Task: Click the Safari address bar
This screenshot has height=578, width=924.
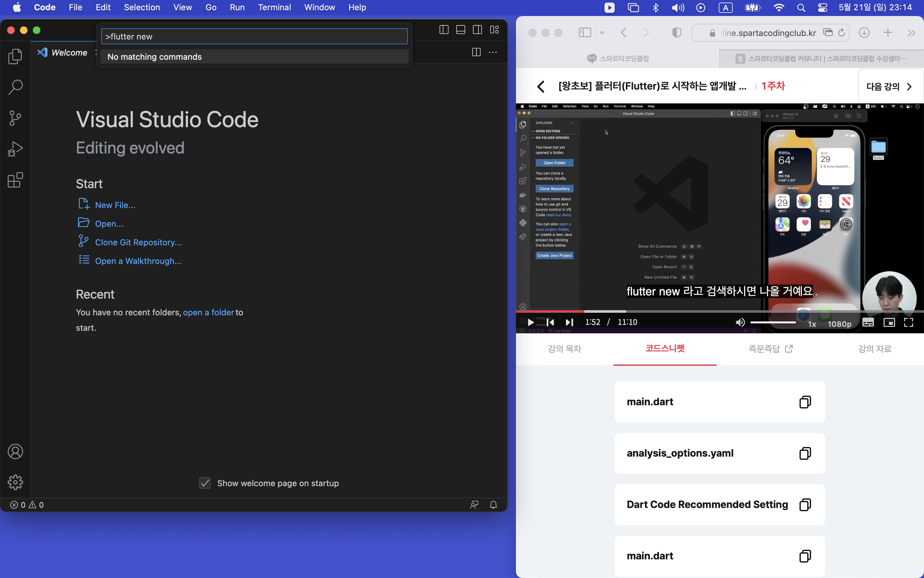Action: pyautogui.click(x=771, y=33)
